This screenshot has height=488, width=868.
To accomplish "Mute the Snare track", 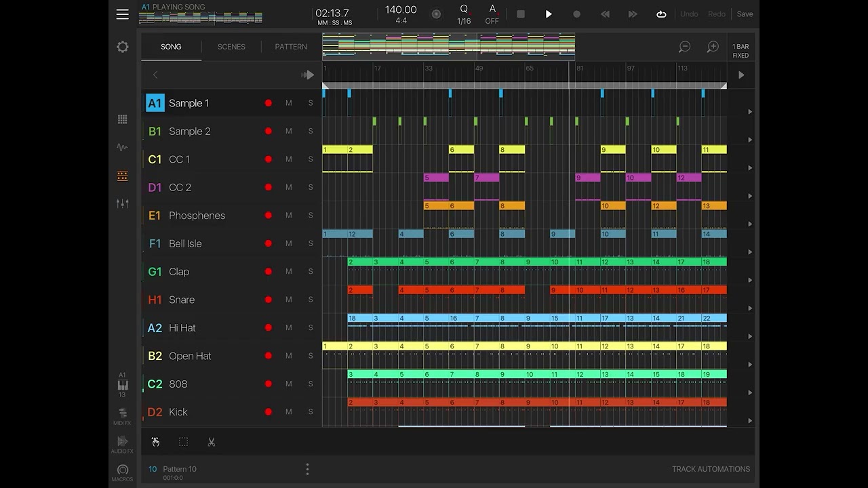I will (x=289, y=300).
